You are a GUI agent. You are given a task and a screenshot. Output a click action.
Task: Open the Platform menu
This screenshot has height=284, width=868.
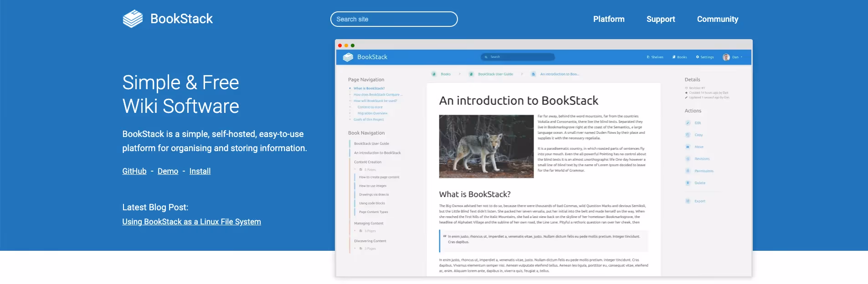click(x=609, y=19)
